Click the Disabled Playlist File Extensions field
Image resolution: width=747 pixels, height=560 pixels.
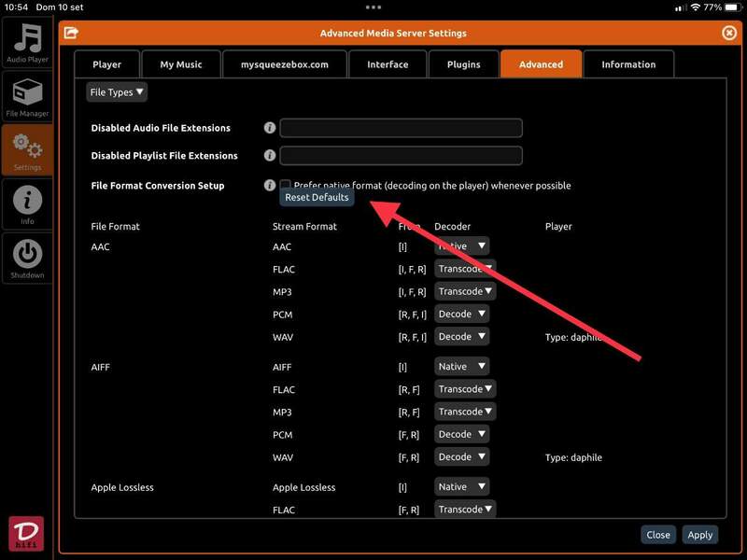[x=401, y=156]
